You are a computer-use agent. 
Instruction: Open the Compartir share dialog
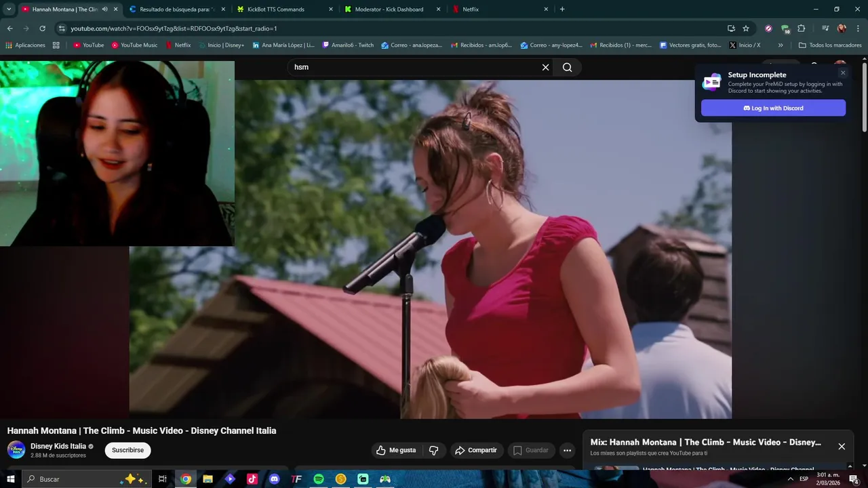pos(476,450)
